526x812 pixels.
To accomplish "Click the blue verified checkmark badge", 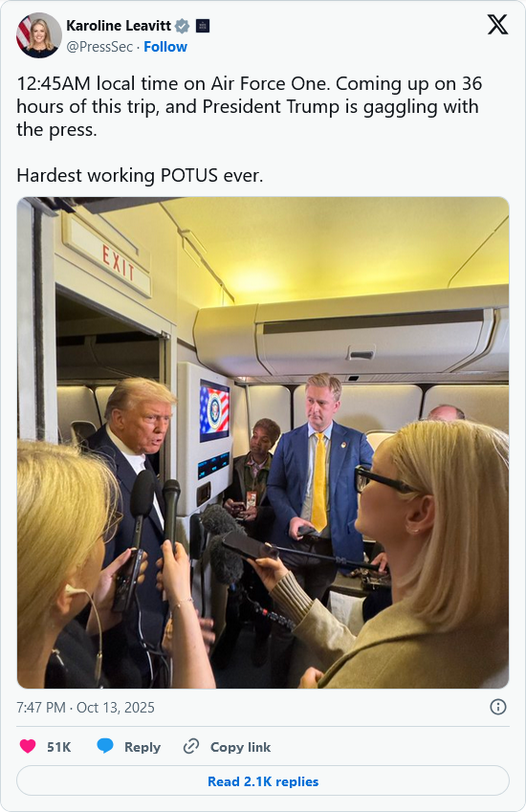I will (183, 26).
